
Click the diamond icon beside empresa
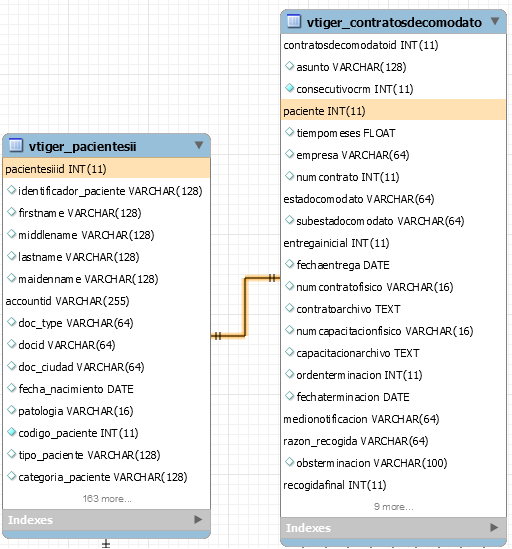point(289,154)
